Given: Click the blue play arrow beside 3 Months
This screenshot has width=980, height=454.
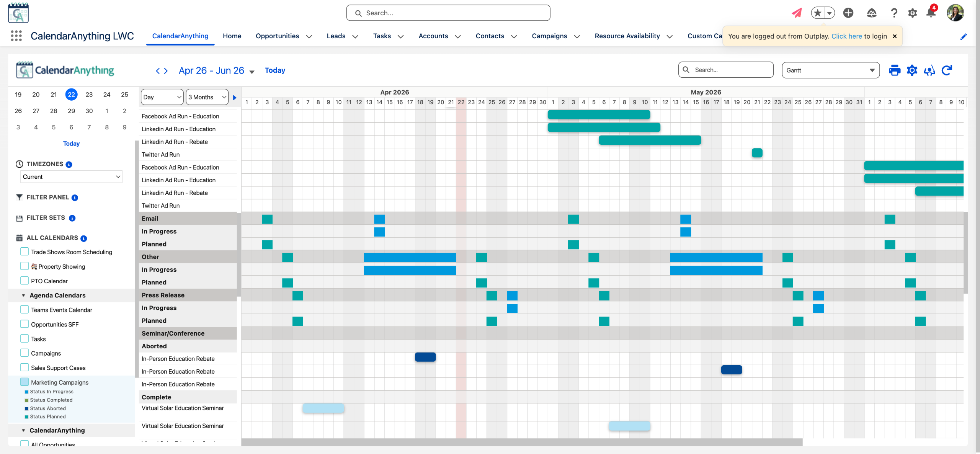Looking at the screenshot, I should [x=235, y=98].
